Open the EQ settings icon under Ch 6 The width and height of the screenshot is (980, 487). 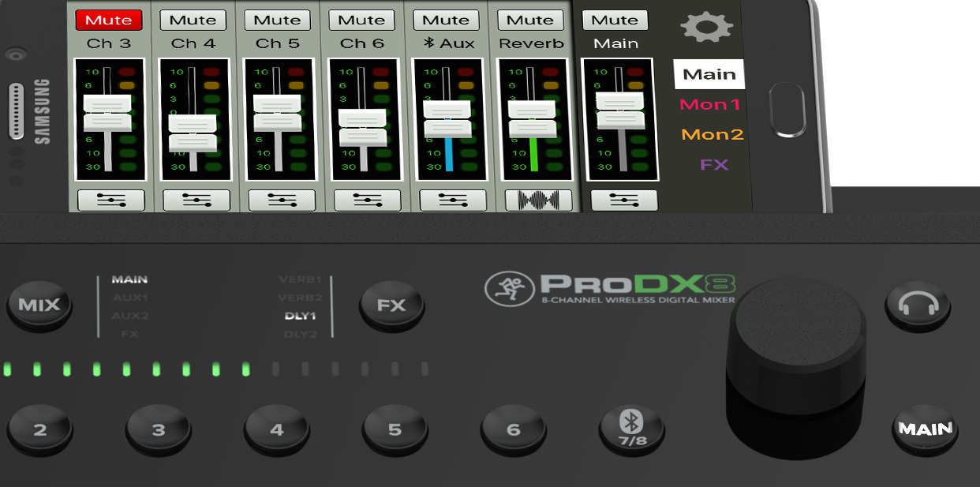click(367, 200)
